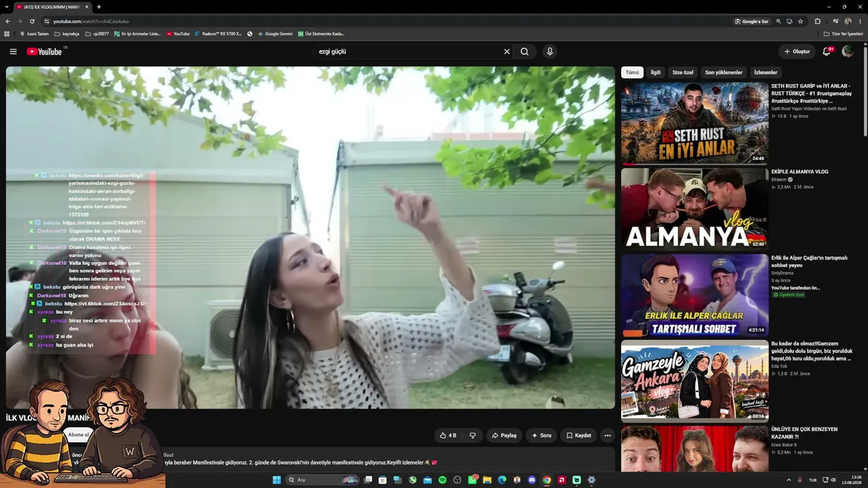Open the YouTube bookmark

[178, 33]
